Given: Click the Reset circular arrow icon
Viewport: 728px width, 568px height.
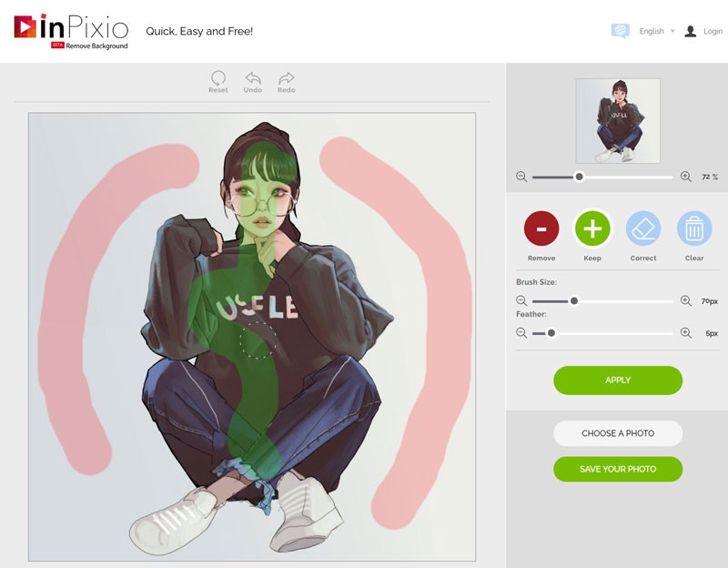Looking at the screenshot, I should (x=218, y=78).
